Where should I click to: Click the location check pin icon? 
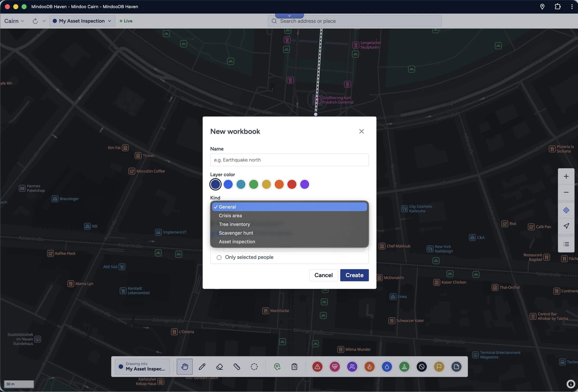click(x=277, y=366)
